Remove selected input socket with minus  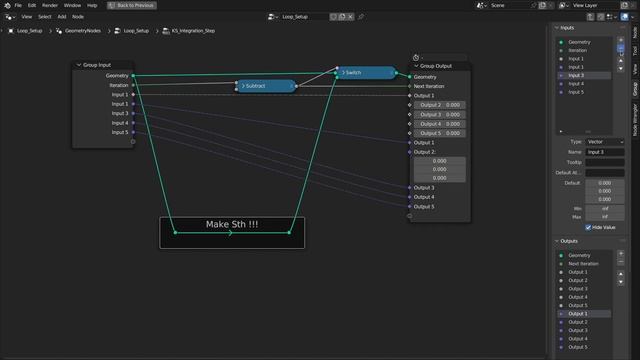point(621,48)
